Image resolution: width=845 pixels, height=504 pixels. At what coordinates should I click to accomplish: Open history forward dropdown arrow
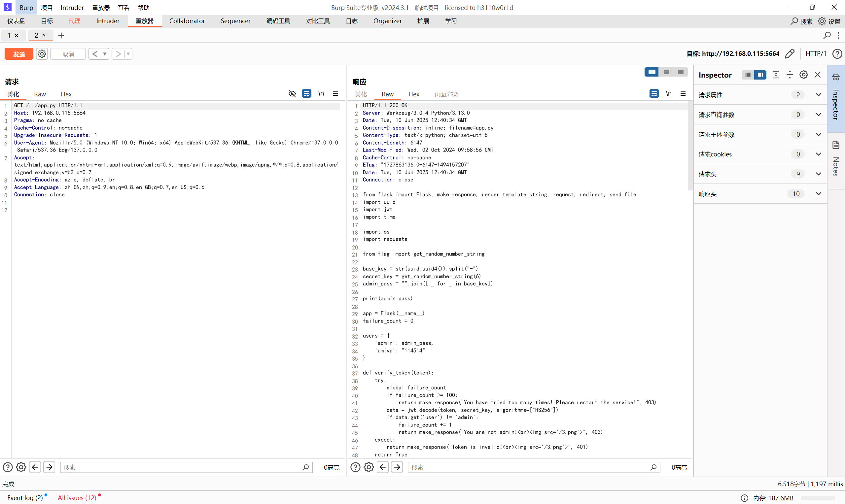tap(128, 54)
